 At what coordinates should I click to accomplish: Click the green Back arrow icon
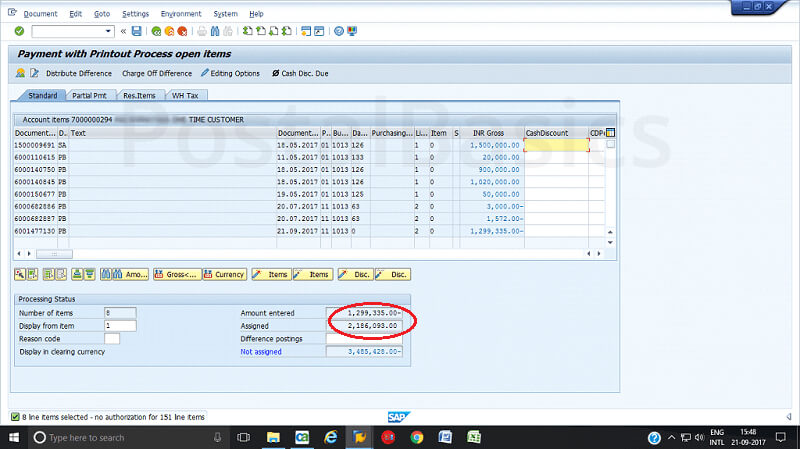tap(156, 31)
